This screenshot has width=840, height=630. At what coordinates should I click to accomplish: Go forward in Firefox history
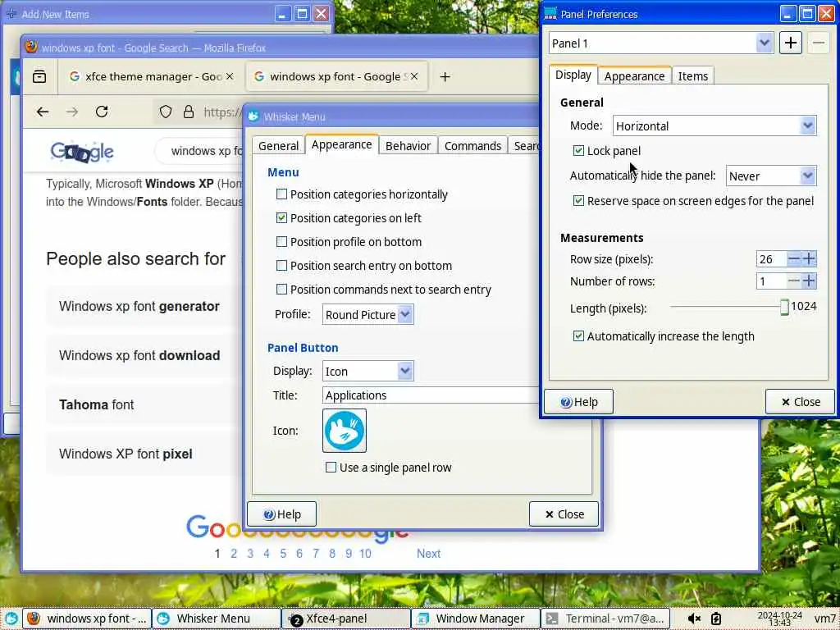tap(72, 112)
